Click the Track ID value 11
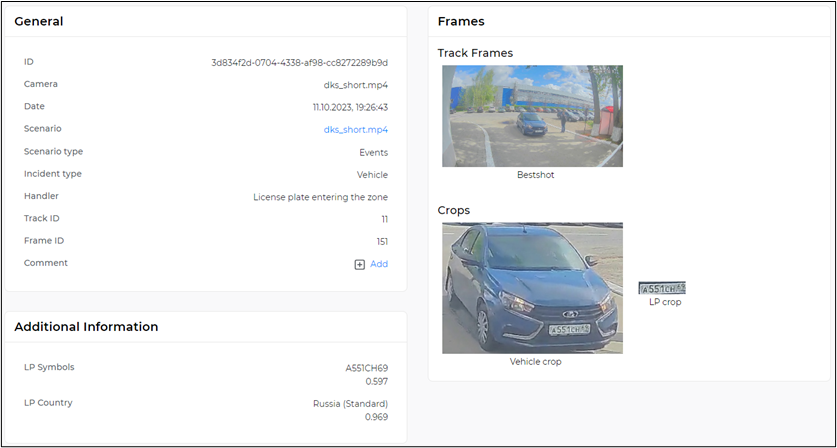Image resolution: width=837 pixels, height=448 pixels. click(384, 219)
